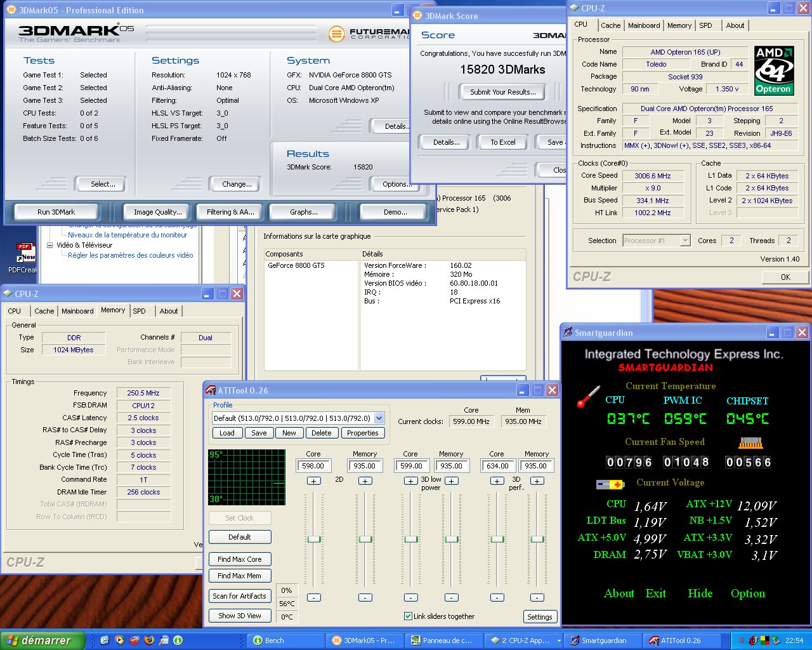
Task: Click Find Max Mem in ATITool
Action: pyautogui.click(x=240, y=576)
